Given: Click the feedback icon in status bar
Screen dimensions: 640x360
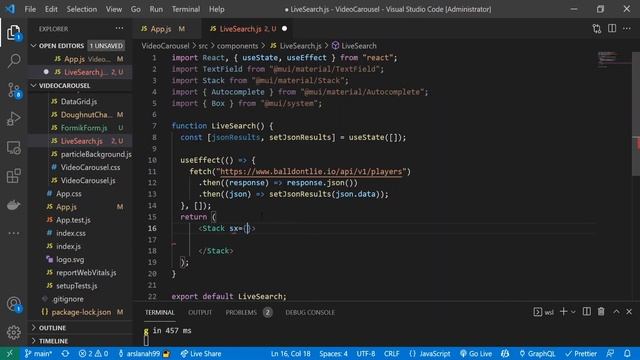Looking at the screenshot, I should pos(610,353).
